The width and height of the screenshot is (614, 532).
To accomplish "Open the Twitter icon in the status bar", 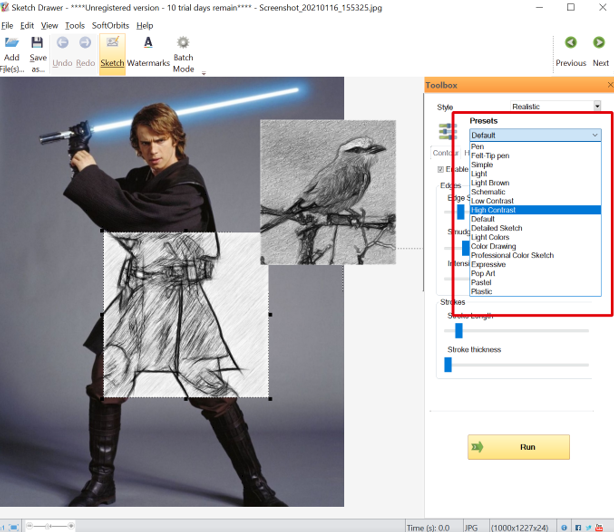I will pos(588,527).
